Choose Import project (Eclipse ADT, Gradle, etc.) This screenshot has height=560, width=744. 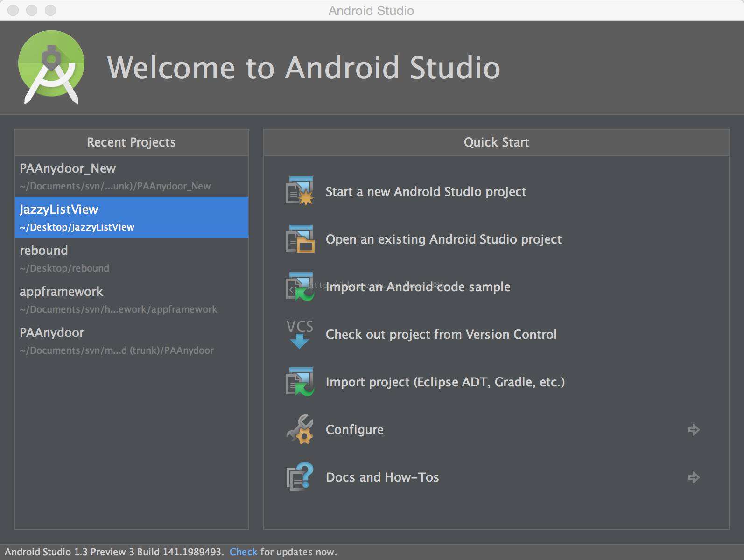click(445, 382)
